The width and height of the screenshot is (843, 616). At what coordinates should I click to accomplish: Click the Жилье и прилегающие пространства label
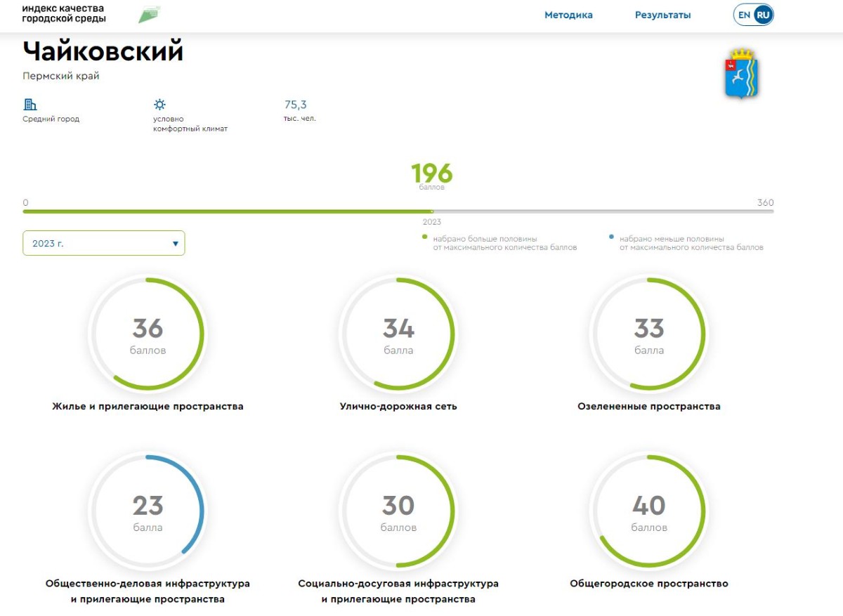tap(148, 406)
